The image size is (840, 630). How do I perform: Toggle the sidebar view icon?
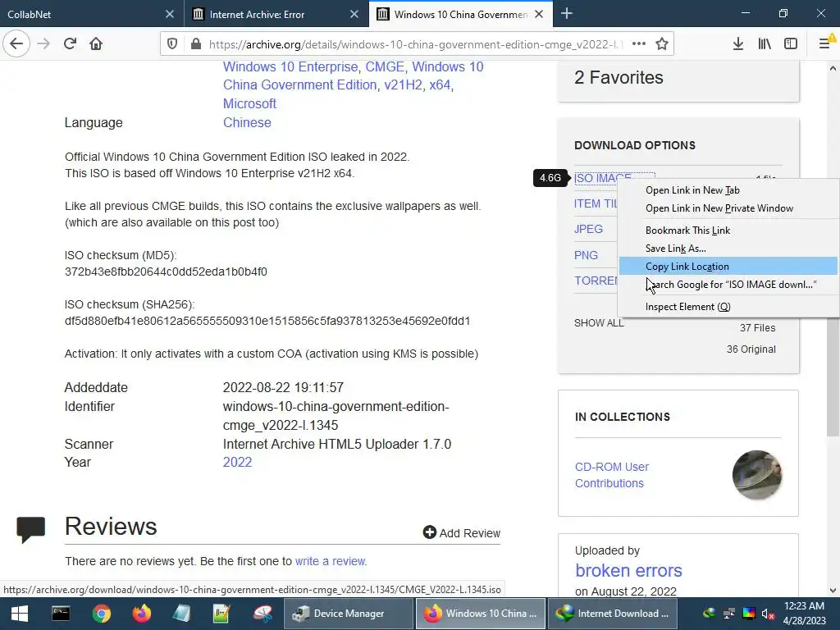[791, 44]
